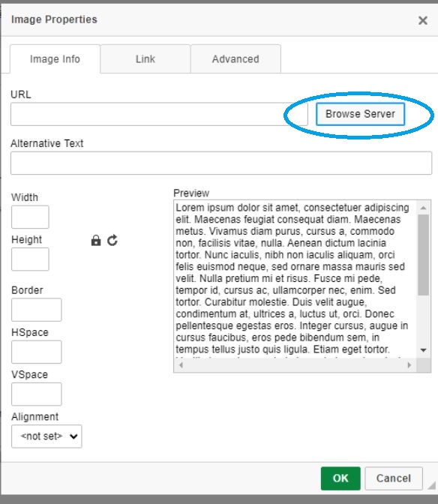Focus the URL input field
This screenshot has height=504, width=438.
click(x=159, y=114)
